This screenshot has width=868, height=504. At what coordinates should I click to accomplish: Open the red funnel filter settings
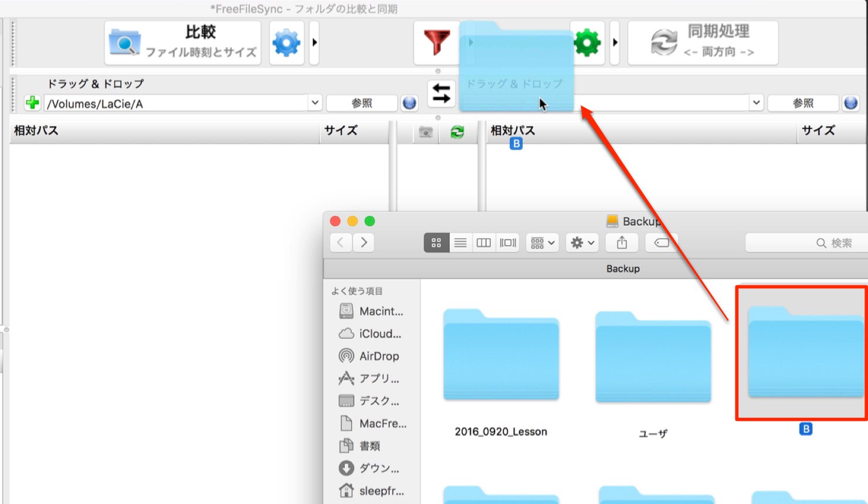coord(436,43)
